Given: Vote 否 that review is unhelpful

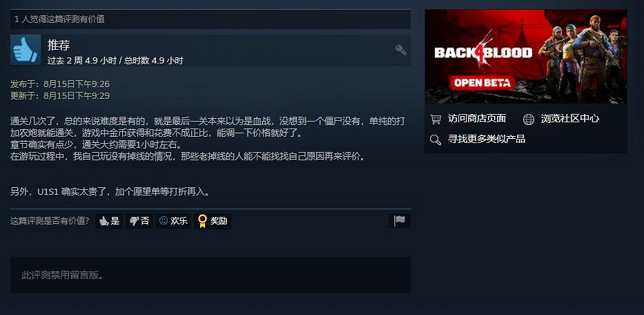Looking at the screenshot, I should pos(139,221).
